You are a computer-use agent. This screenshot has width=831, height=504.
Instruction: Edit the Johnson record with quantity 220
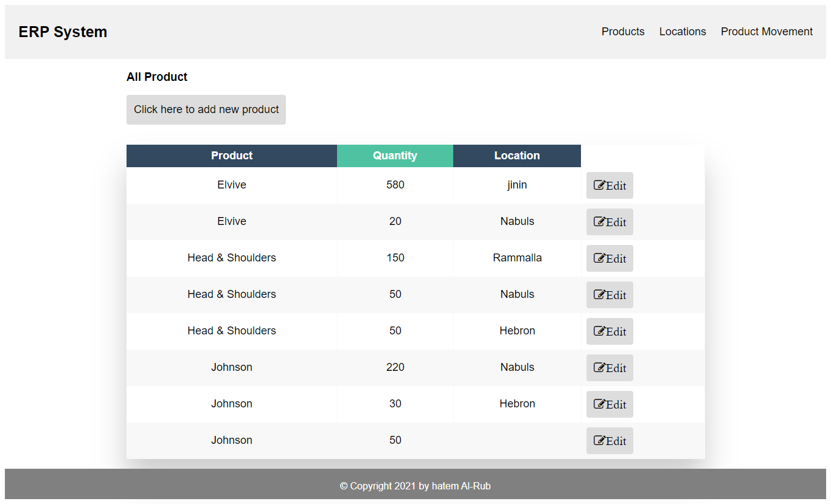coord(610,368)
